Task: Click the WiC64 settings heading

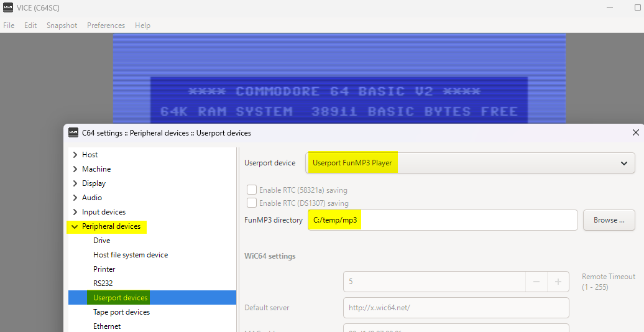Action: pos(270,256)
